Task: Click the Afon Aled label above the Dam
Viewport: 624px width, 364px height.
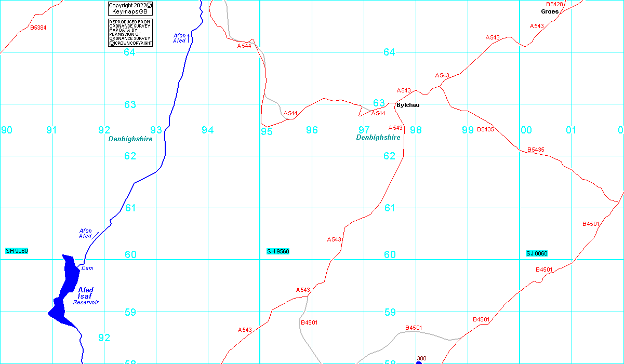Action: (x=86, y=233)
